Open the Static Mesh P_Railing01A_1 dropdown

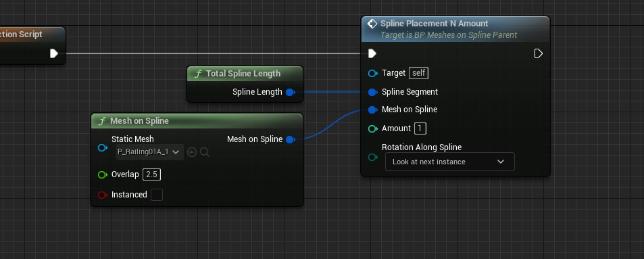pos(149,152)
